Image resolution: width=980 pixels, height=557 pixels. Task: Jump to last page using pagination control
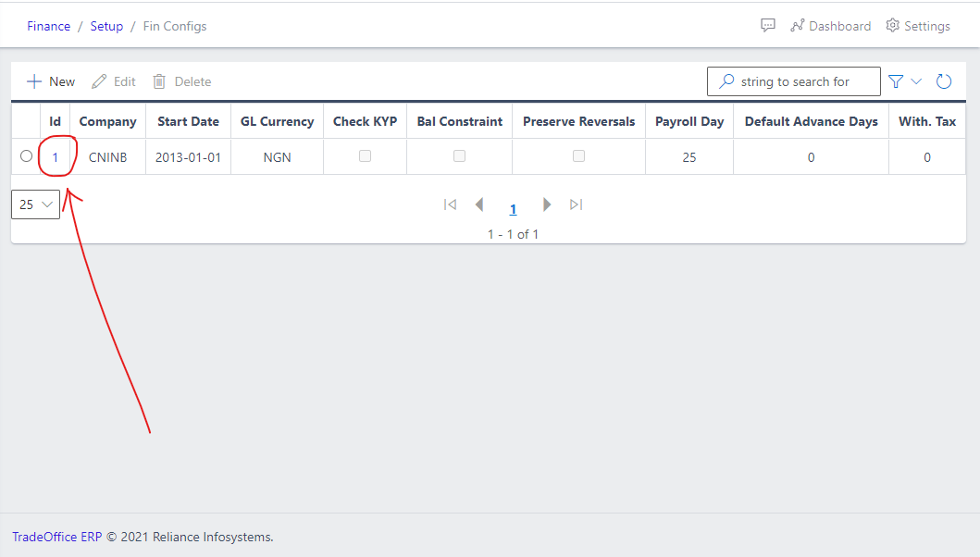(576, 204)
